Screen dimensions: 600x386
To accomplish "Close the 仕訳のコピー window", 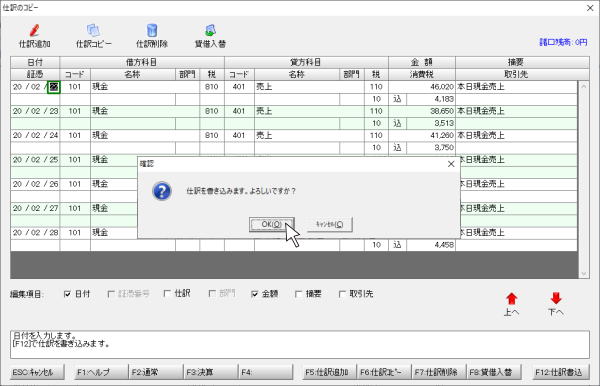I will tap(590, 8).
